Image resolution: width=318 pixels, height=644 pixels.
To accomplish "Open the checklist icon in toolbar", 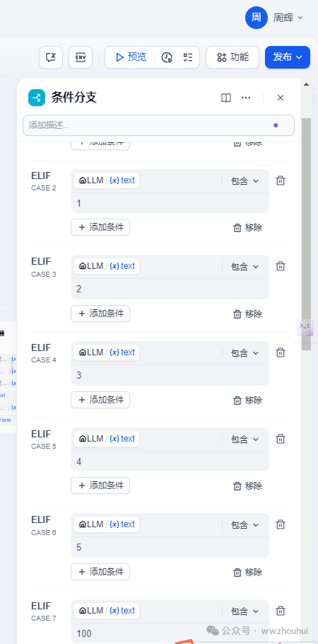I will coord(187,57).
